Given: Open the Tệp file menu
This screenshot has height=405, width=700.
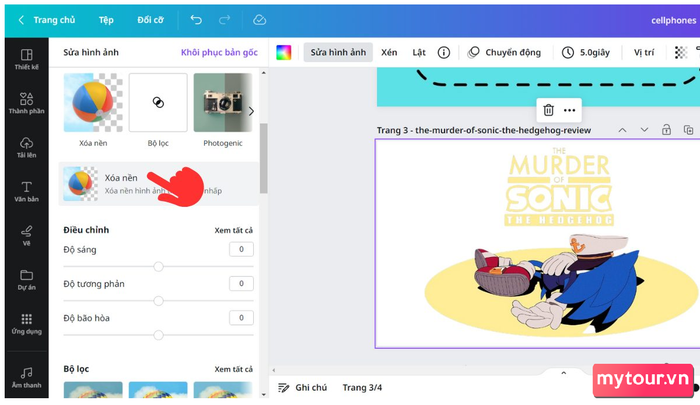Looking at the screenshot, I should [x=106, y=20].
